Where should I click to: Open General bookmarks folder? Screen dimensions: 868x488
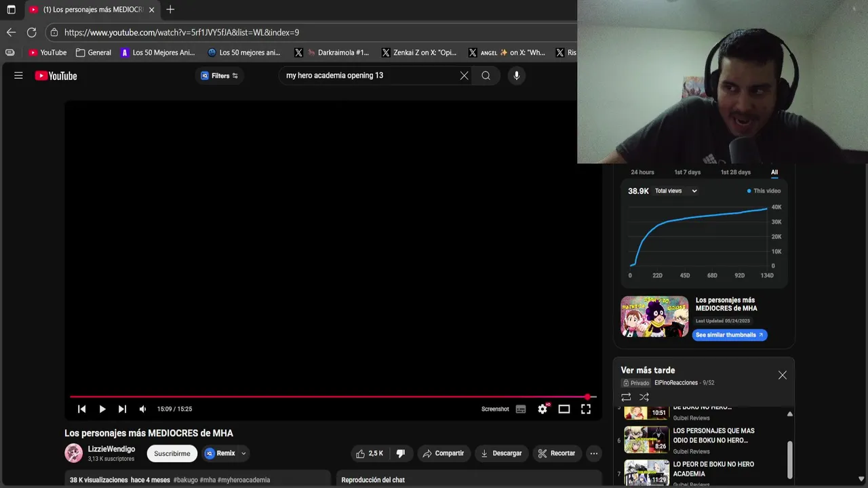point(94,52)
